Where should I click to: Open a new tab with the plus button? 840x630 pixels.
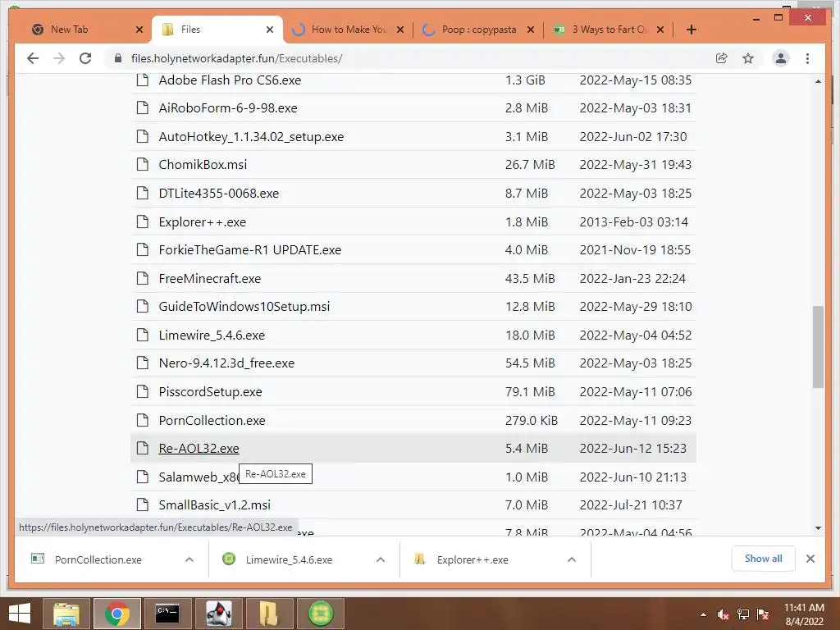click(x=691, y=30)
